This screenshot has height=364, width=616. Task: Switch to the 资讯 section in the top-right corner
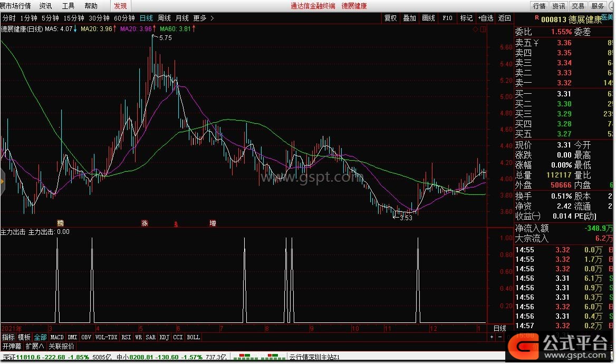(558, 6)
